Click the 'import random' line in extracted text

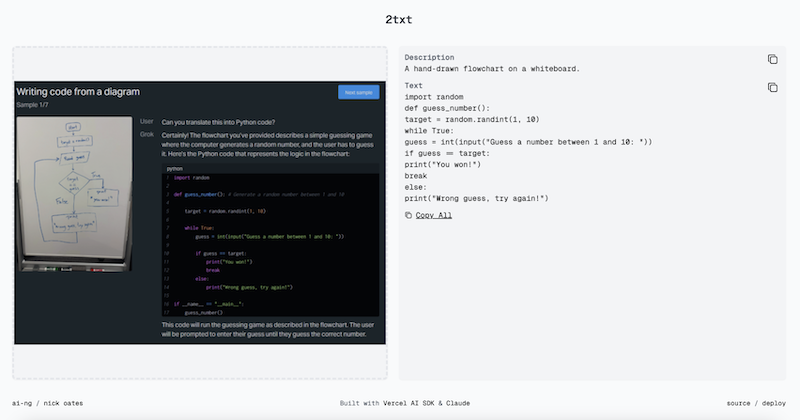[435, 97]
